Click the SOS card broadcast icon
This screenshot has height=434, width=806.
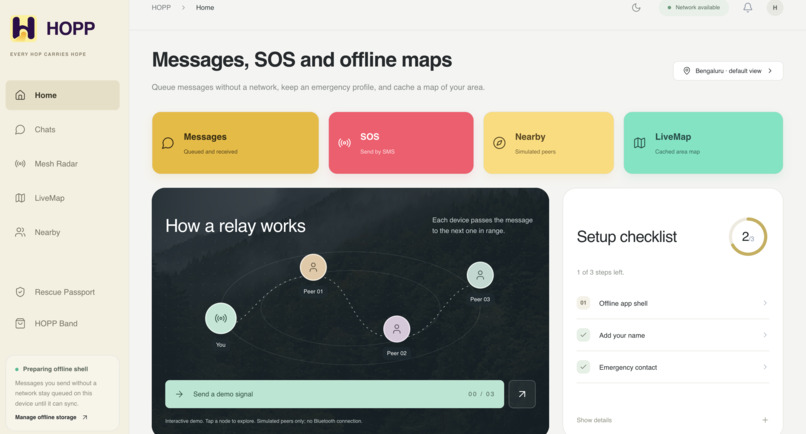point(344,143)
